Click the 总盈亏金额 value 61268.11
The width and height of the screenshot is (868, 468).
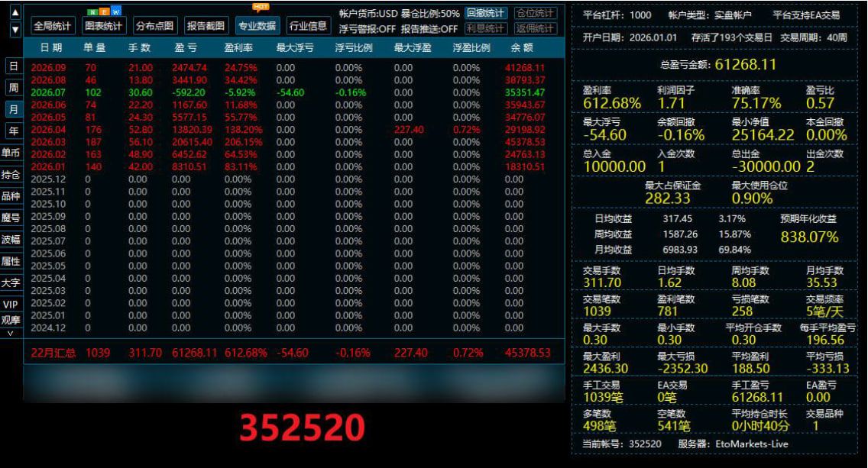[745, 65]
